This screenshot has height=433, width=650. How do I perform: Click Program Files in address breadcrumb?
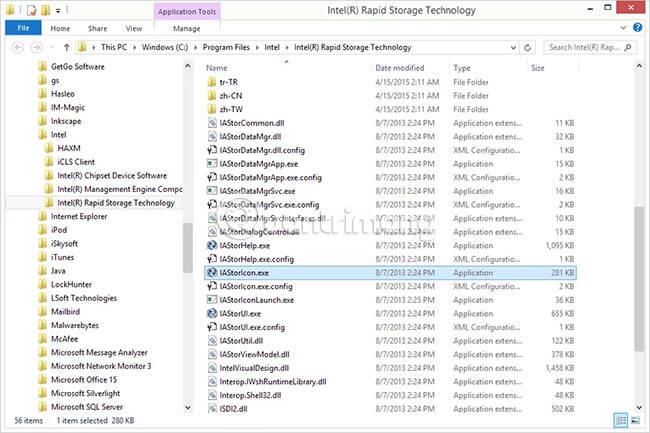[226, 48]
